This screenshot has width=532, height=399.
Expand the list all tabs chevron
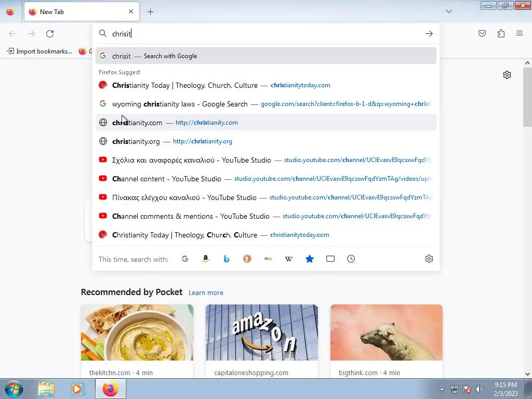[x=448, y=11]
